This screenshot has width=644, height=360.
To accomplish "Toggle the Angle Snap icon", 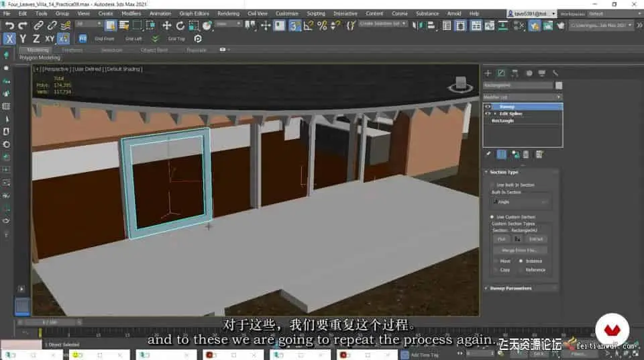I will 309,26.
